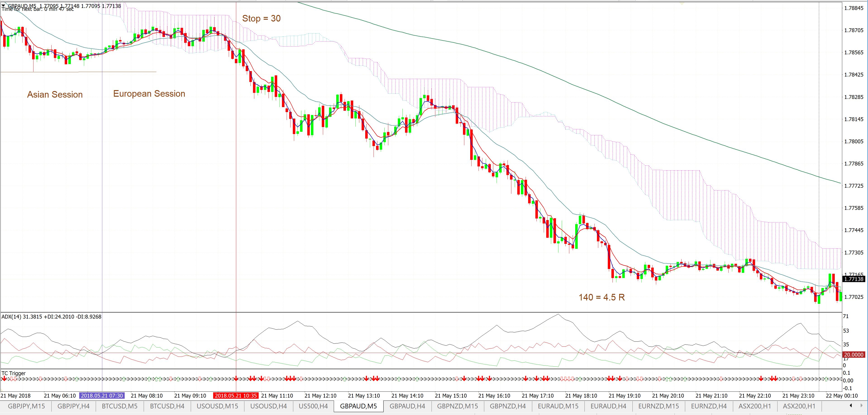The image size is (868, 415).
Task: Click the 'Time for next bar' countdown text
Action: [38, 9]
